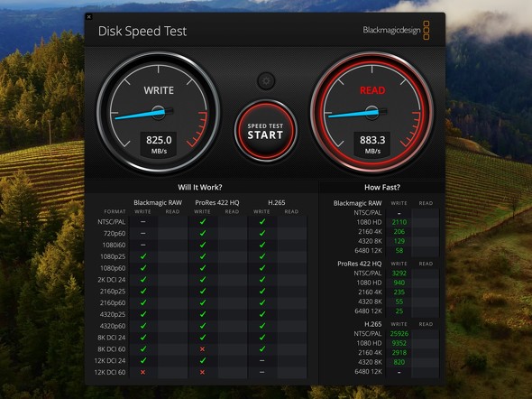Click the READ gauge dial

(x=372, y=113)
